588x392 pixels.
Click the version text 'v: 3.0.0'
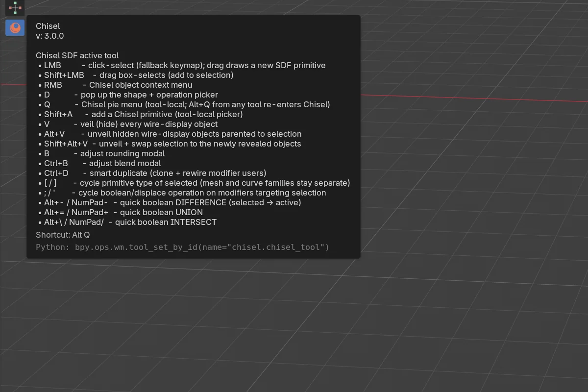click(x=50, y=36)
